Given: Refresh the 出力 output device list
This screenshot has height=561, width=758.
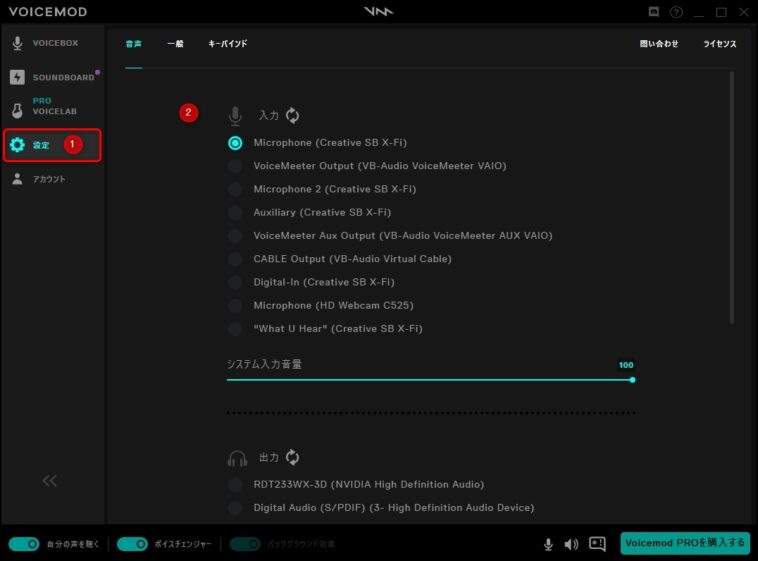Looking at the screenshot, I should tap(292, 457).
